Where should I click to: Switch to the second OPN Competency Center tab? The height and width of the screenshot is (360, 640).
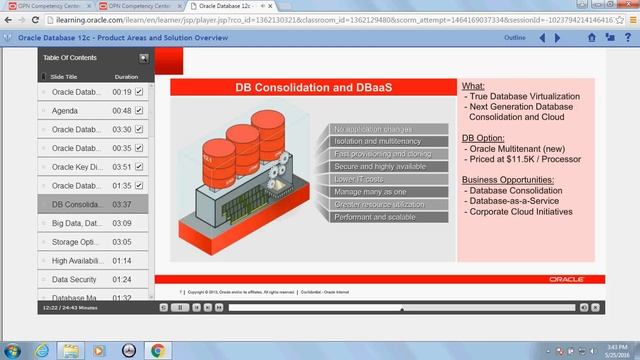pyautogui.click(x=139, y=6)
